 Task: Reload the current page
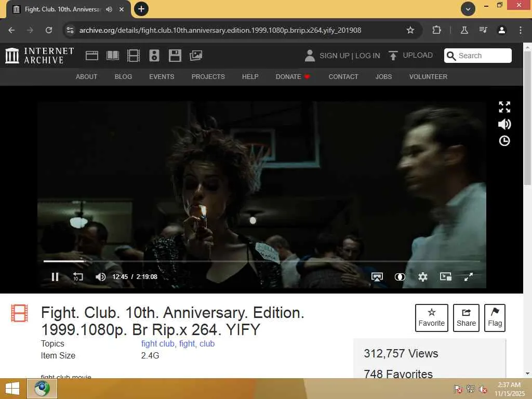pos(49,30)
